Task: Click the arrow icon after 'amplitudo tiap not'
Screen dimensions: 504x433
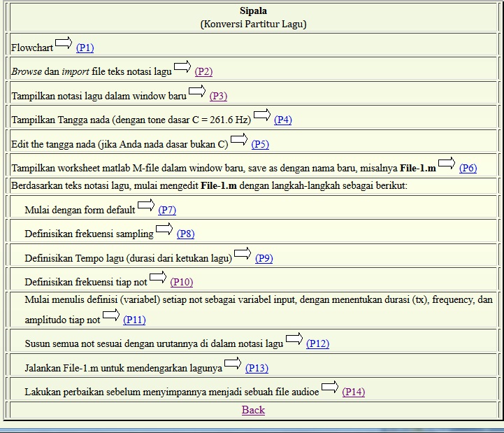Action: click(x=111, y=315)
